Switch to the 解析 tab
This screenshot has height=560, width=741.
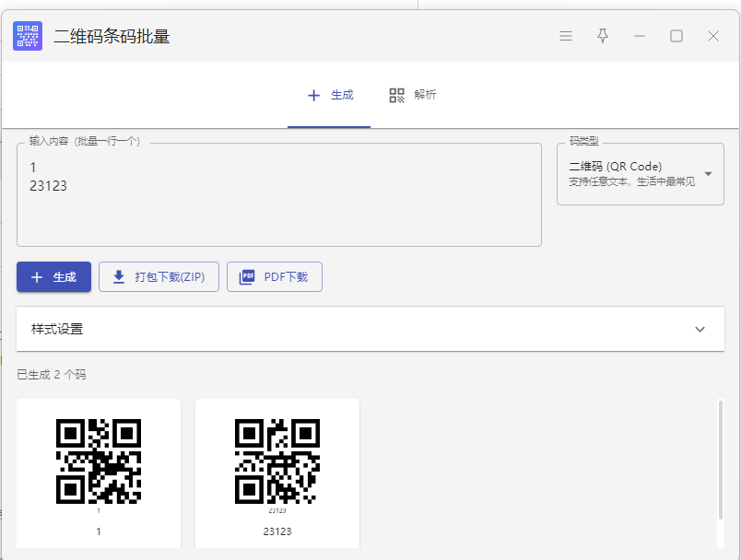coord(412,95)
